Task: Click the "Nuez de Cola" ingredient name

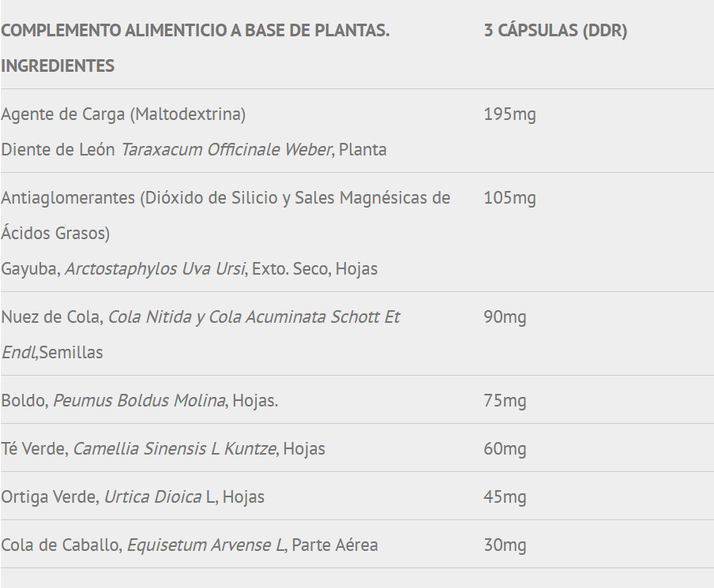Action: (51, 317)
